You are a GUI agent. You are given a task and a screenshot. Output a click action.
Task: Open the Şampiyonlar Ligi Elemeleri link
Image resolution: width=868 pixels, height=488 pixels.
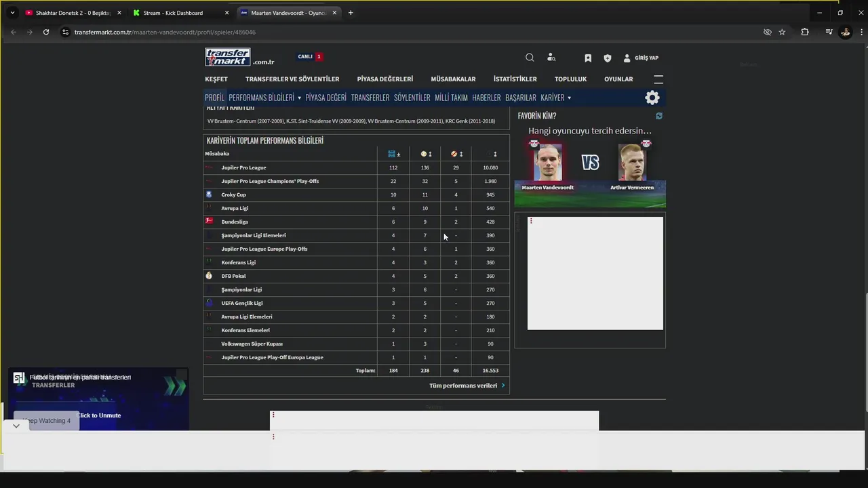click(254, 235)
